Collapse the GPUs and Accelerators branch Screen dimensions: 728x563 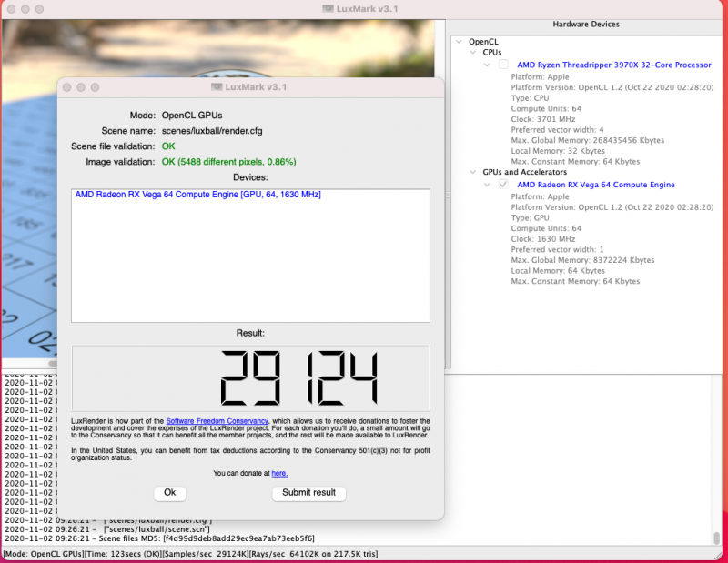pyautogui.click(x=472, y=172)
